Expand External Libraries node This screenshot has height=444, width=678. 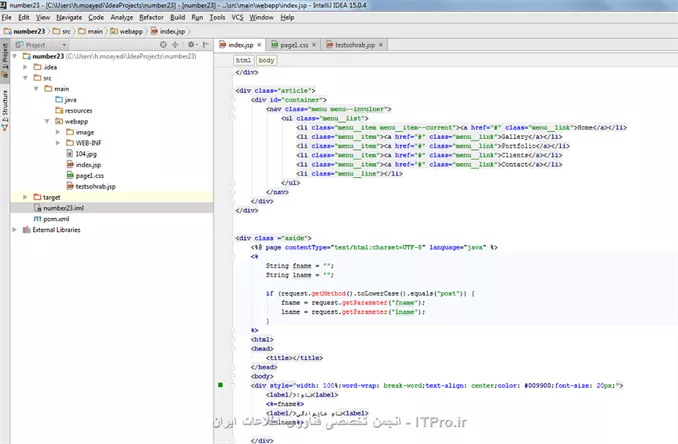coord(15,230)
